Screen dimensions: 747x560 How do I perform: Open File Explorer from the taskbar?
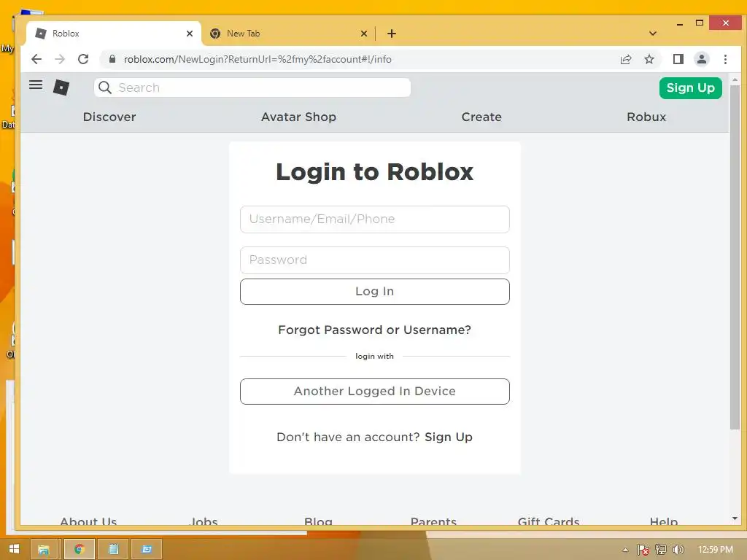[x=43, y=550]
